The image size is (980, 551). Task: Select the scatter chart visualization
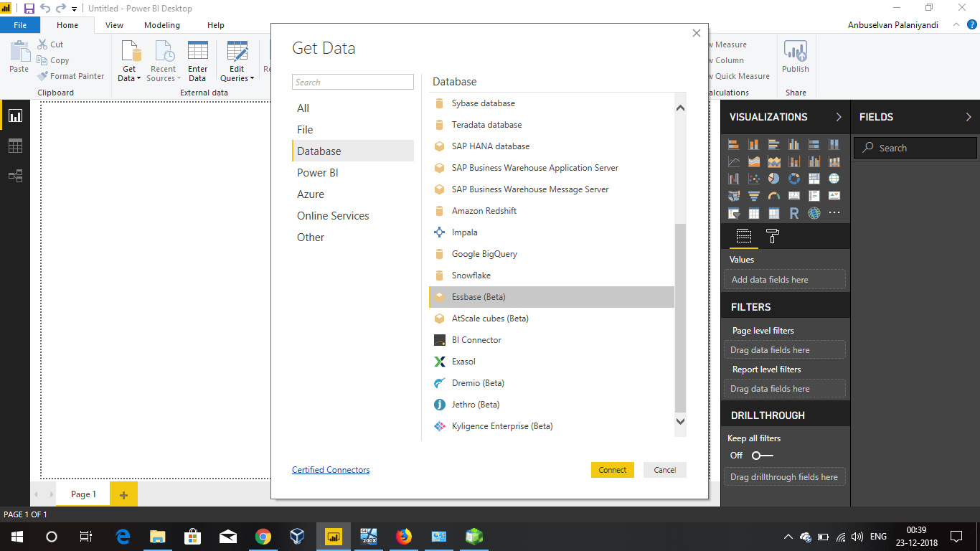(754, 179)
